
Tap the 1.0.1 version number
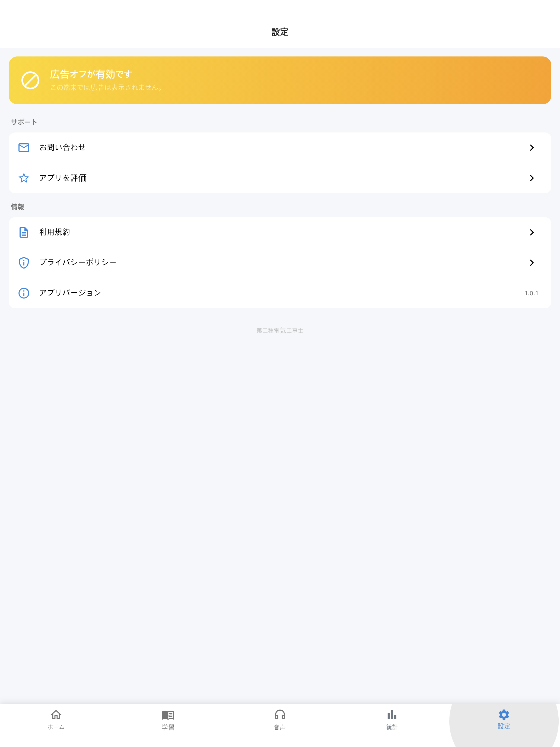531,293
